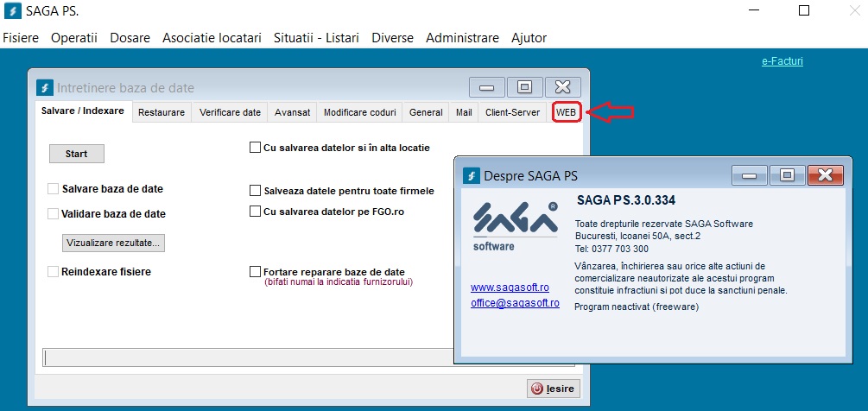Open the Dosare menu
This screenshot has width=868, height=411.
[x=130, y=38]
